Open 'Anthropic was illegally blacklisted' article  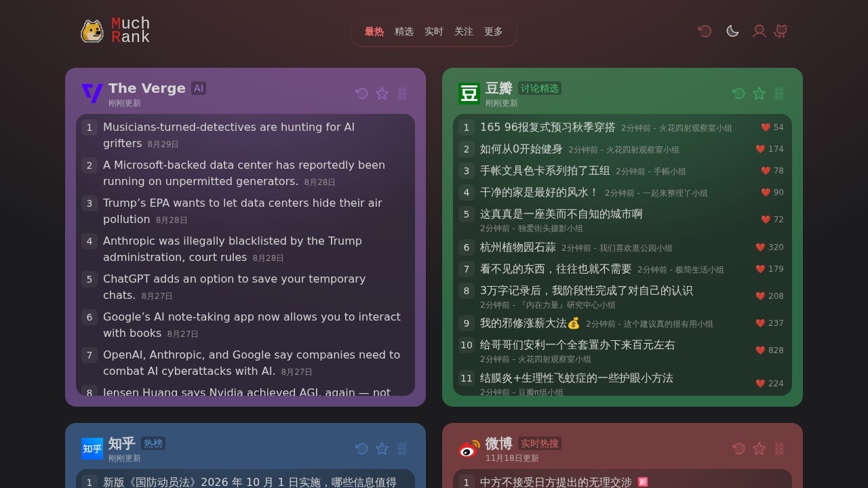pos(233,249)
